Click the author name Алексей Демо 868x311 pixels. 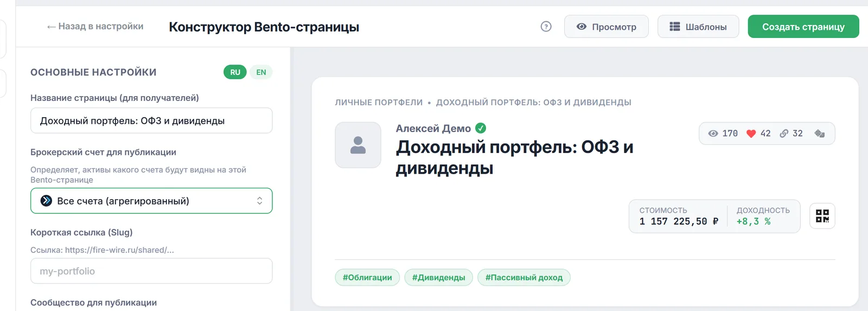click(433, 129)
